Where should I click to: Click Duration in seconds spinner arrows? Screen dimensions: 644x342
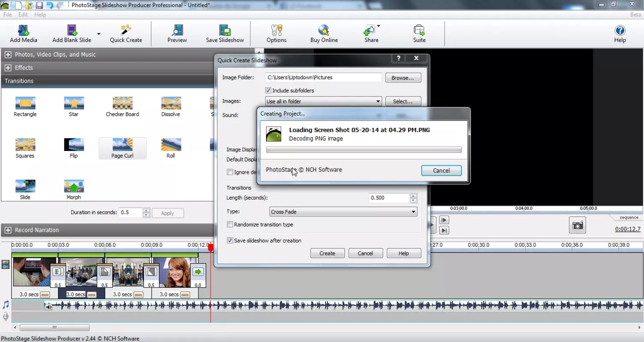click(x=146, y=212)
